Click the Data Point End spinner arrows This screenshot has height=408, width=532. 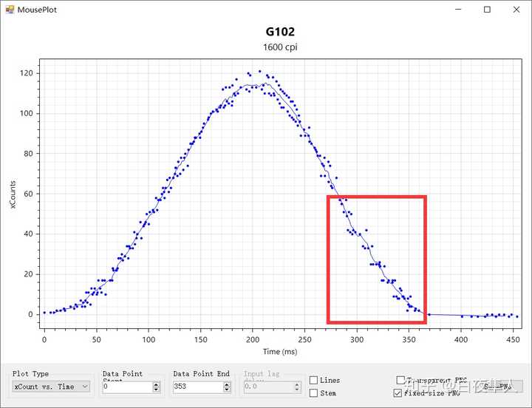[227, 387]
